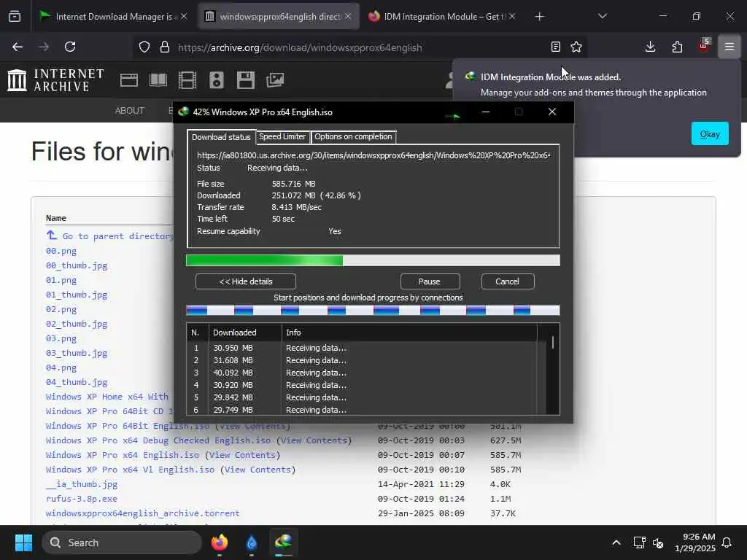The image size is (747, 560).
Task: Open Firefox View icon at top left
Action: (15, 16)
